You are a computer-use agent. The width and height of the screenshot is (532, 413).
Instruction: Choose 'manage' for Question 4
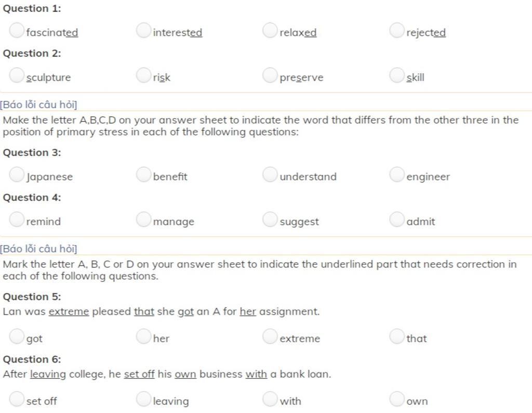pyautogui.click(x=143, y=219)
